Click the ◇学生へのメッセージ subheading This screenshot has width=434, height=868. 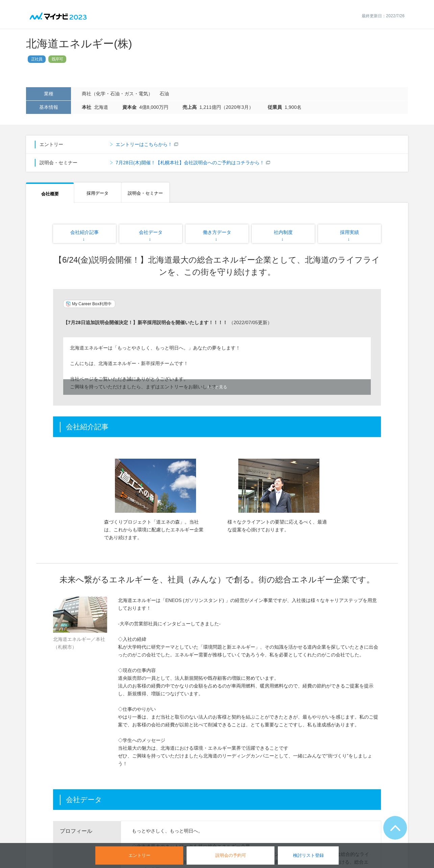[x=142, y=740]
